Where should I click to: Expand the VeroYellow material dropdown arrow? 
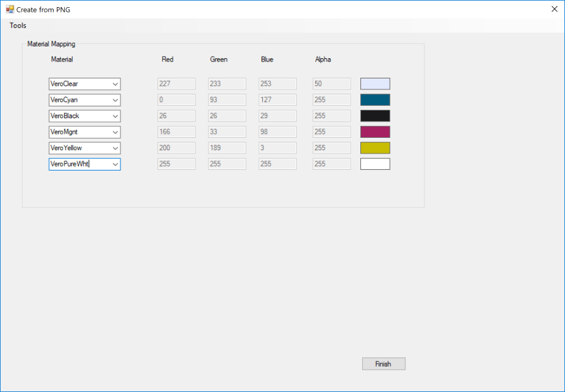point(115,148)
